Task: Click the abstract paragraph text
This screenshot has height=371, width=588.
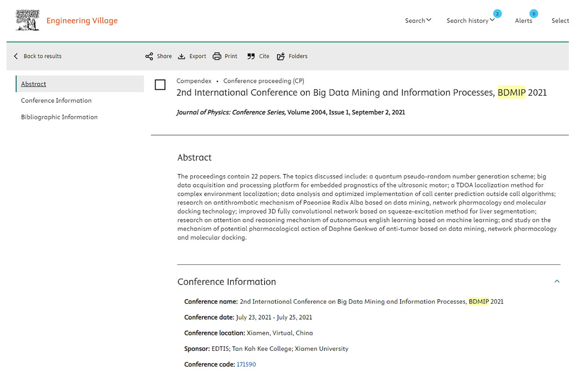Action: click(367, 207)
